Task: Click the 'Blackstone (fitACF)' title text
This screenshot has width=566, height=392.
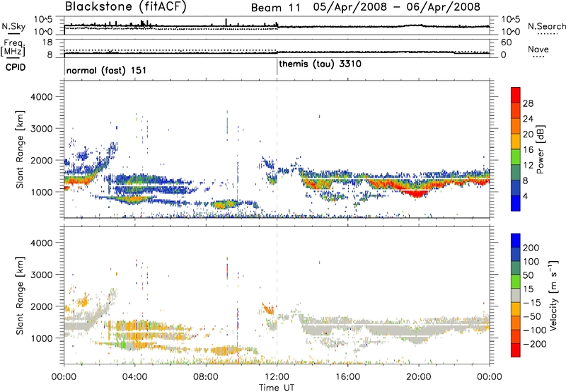Action: coord(126,7)
